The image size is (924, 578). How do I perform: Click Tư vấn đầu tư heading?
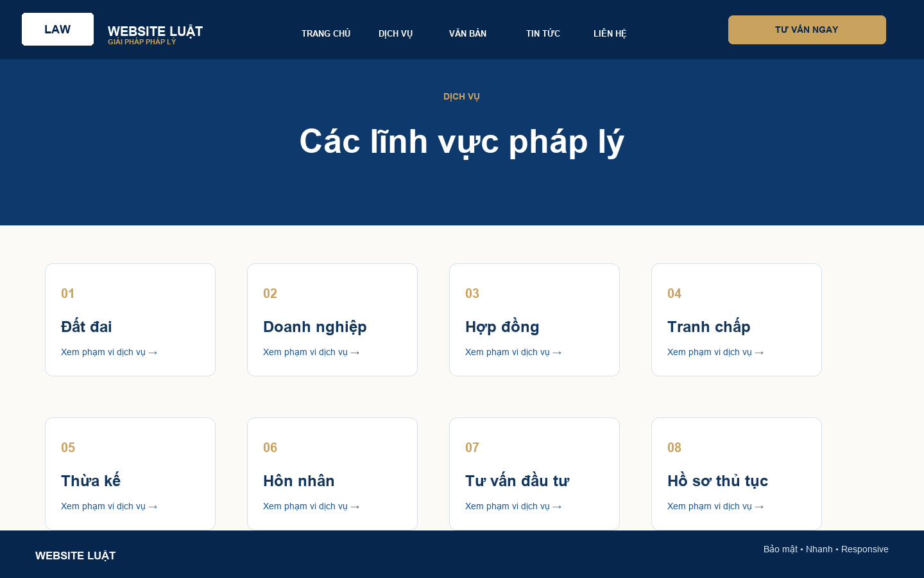[517, 481]
